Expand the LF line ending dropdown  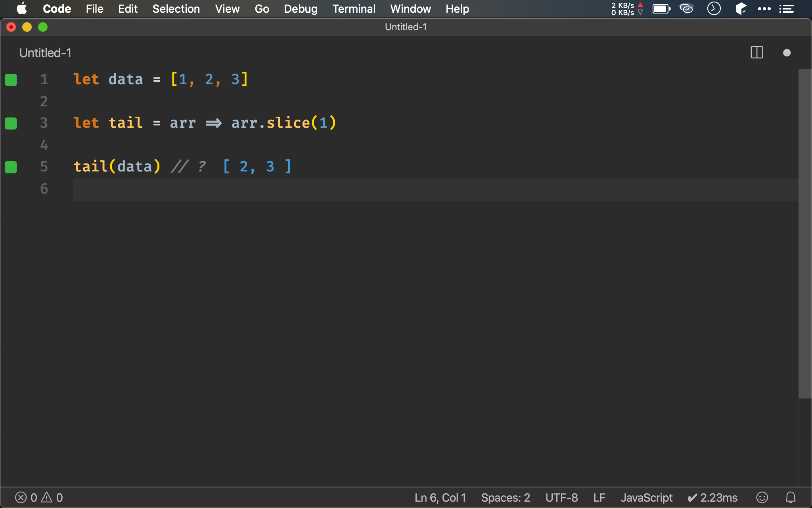599,497
